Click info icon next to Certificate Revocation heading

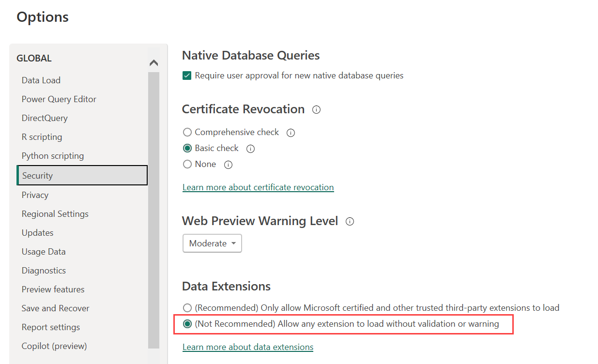(316, 110)
